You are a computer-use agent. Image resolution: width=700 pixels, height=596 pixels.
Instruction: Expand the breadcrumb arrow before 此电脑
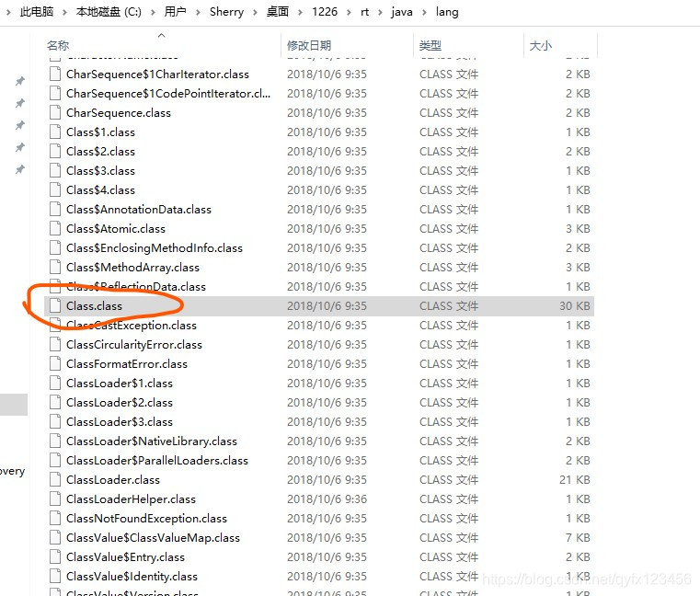tap(8, 12)
